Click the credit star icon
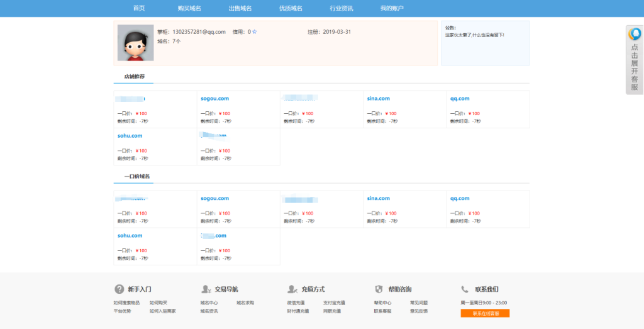 [254, 31]
